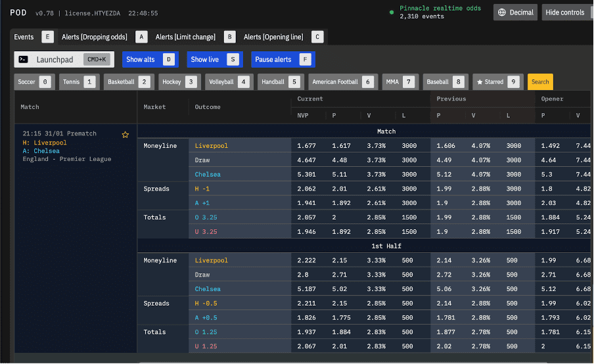
Task: Filter by Baseball sport
Action: click(x=445, y=82)
